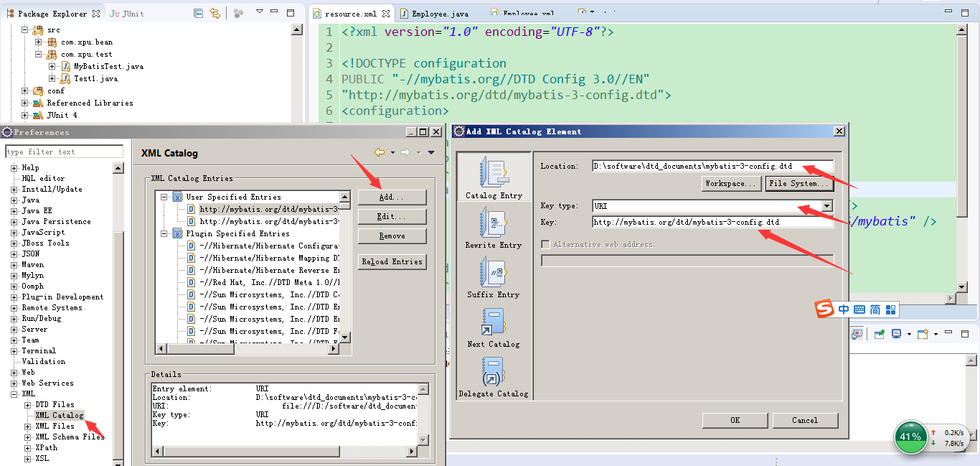Expand the com.xpu.bean package
Screen dimensions: 980x466
[x=39, y=42]
